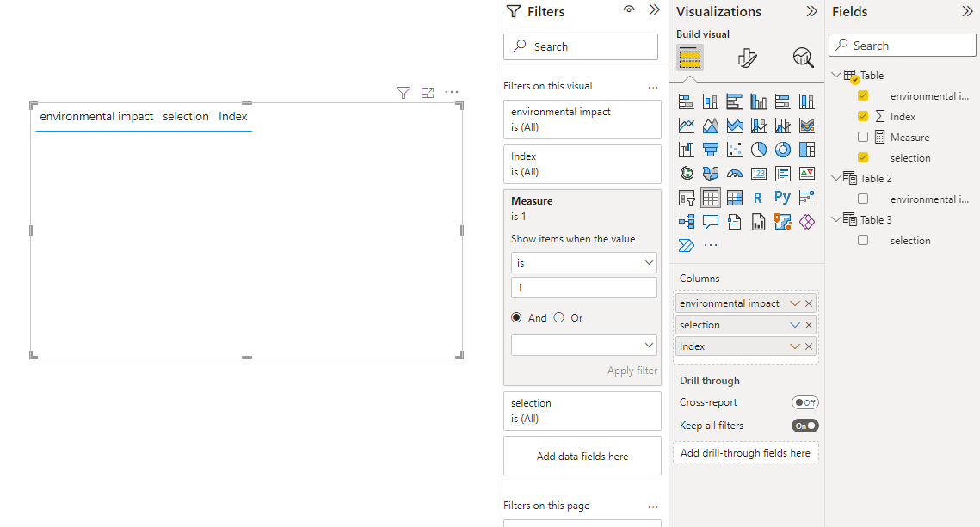This screenshot has height=527, width=980.
Task: Click Apply filter
Action: click(x=632, y=371)
